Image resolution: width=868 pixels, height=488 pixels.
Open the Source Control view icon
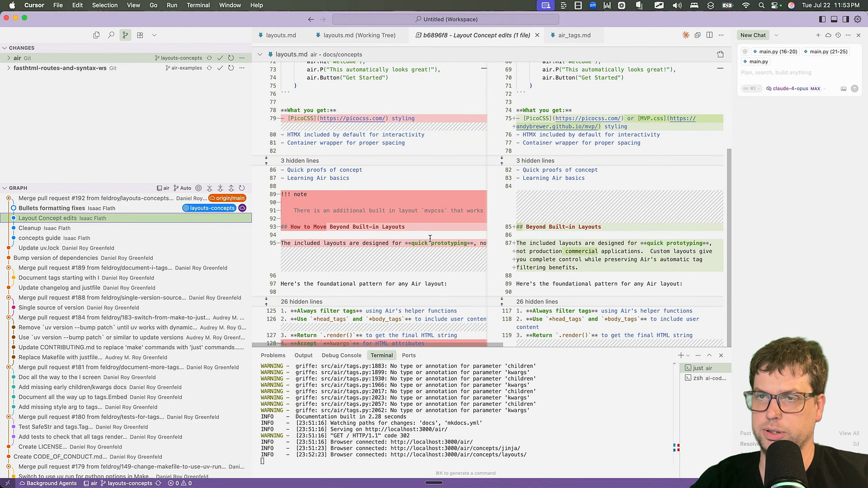[125, 35]
